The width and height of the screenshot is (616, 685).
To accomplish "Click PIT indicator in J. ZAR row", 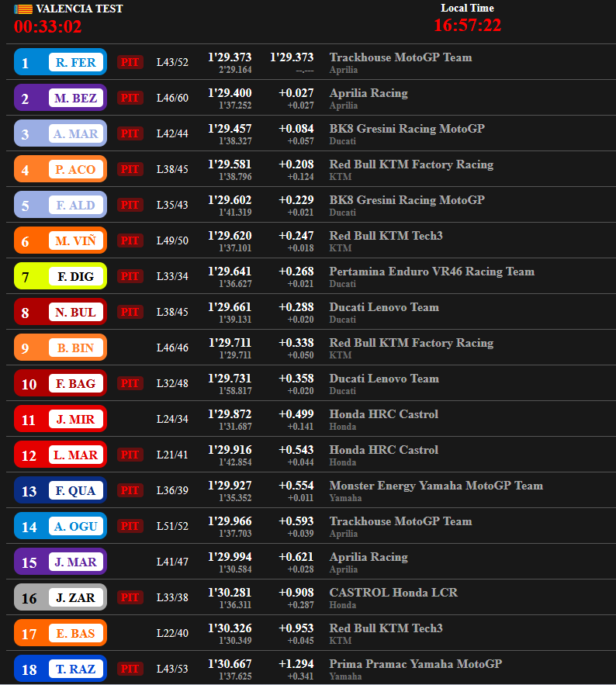I will (130, 597).
